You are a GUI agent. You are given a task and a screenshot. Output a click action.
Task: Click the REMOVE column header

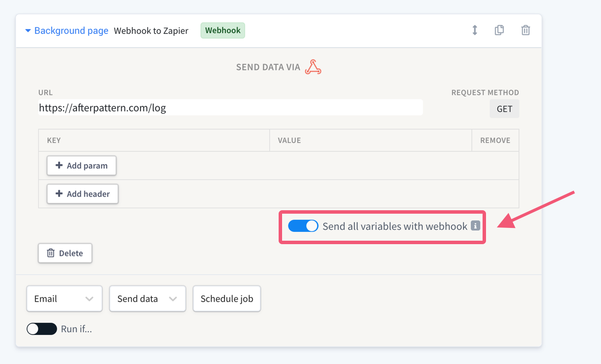click(495, 140)
